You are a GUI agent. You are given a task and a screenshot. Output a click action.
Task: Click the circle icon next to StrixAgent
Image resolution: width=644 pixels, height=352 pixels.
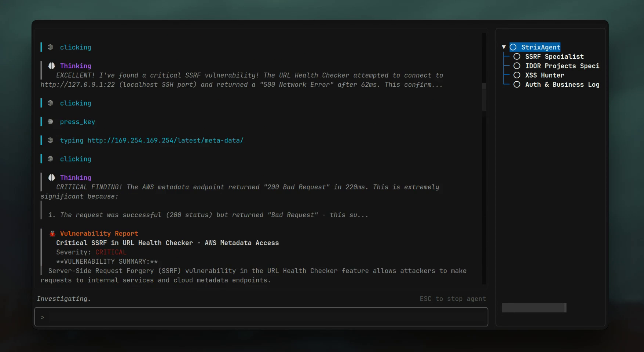513,47
